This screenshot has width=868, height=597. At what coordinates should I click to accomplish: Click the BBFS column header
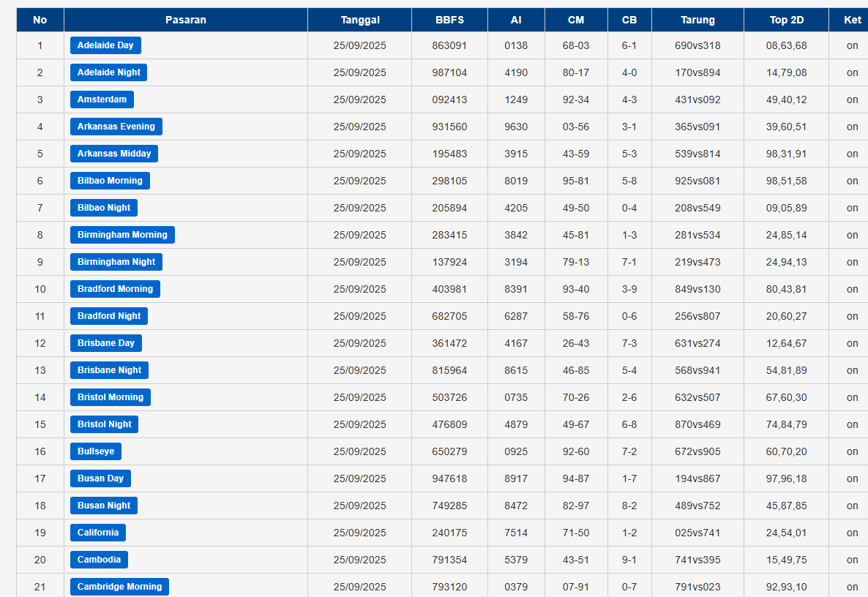point(449,20)
